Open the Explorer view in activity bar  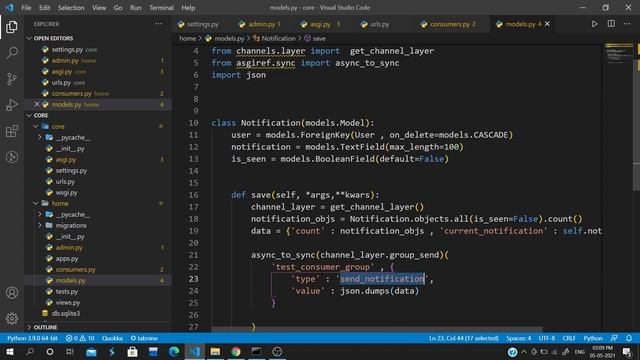pyautogui.click(x=12, y=27)
